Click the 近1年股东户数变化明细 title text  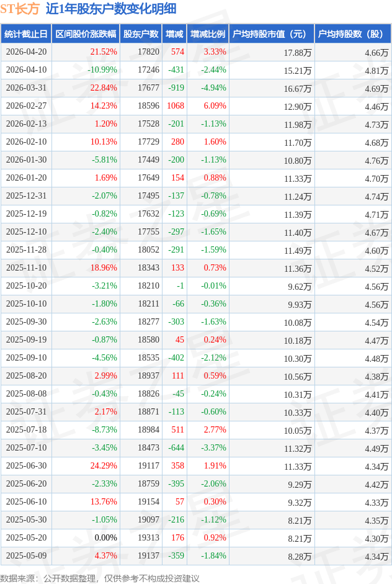pyautogui.click(x=111, y=9)
